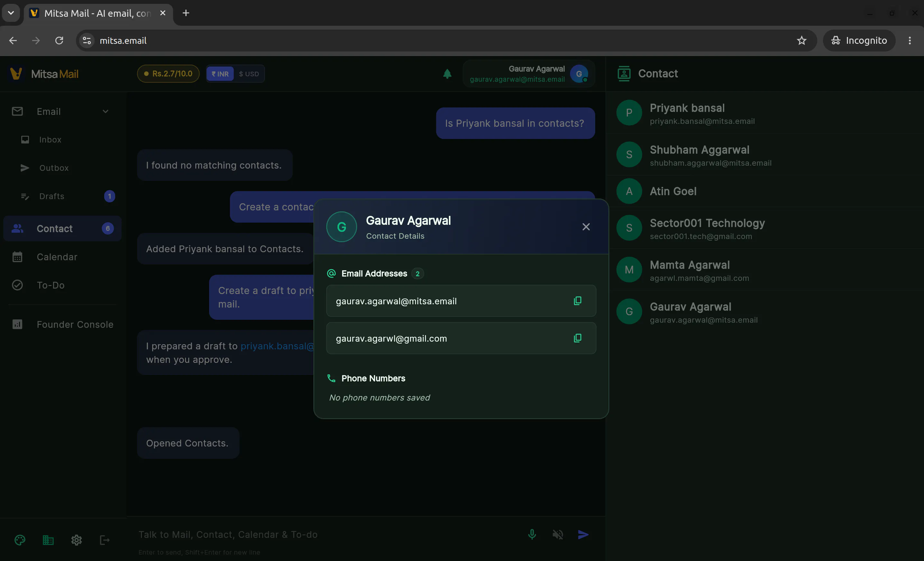
Task: Click the priyank.bansal@ email link in chat
Action: click(x=277, y=346)
